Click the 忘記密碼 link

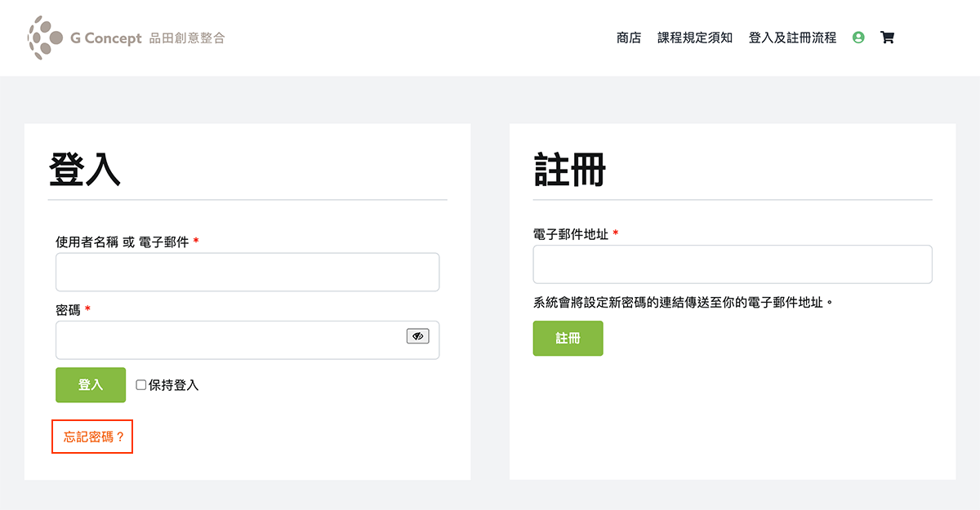[92, 437]
